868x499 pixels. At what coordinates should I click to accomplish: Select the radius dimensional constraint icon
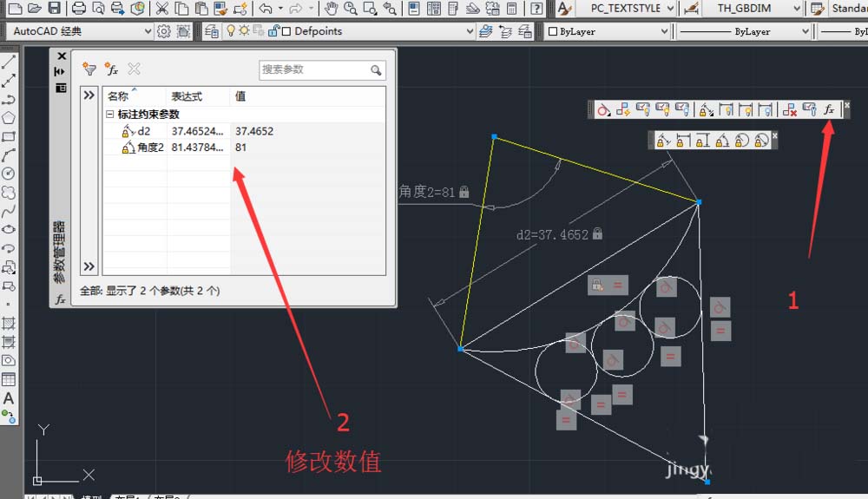tap(742, 141)
